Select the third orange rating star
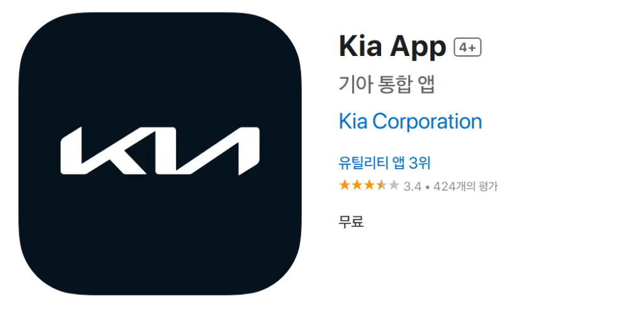 369,185
